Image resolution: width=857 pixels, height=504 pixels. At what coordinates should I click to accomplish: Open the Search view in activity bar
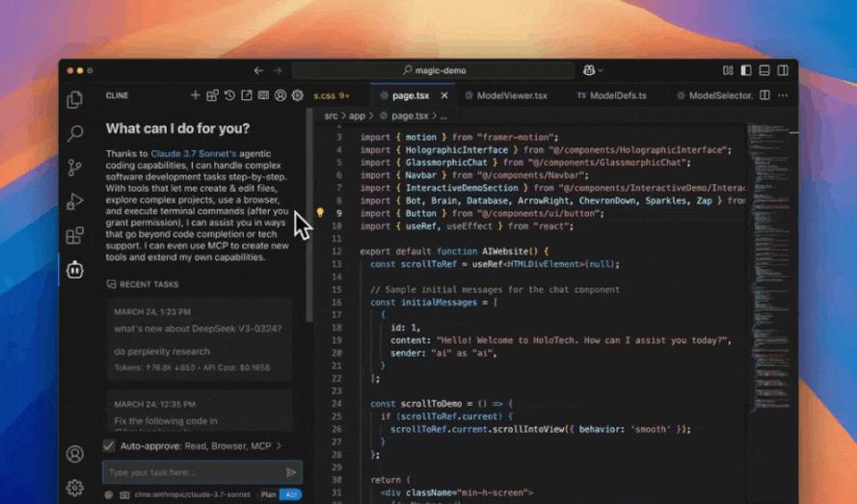(x=75, y=133)
